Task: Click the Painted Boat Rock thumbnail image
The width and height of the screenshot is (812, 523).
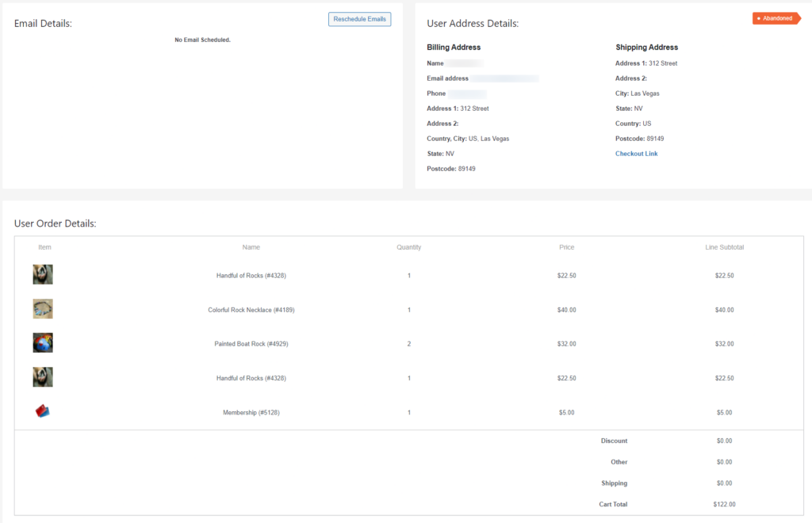Action: coord(43,343)
